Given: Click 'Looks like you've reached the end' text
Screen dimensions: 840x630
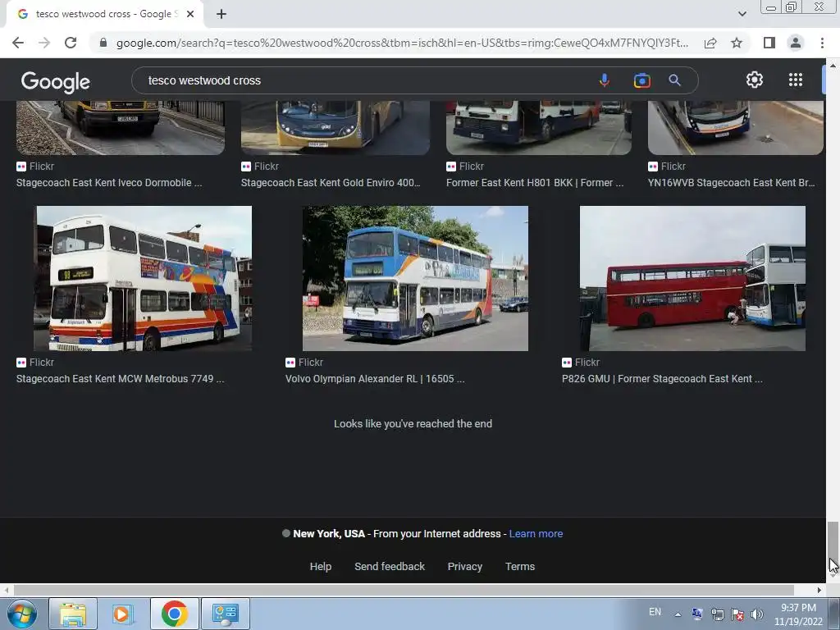Looking at the screenshot, I should coord(413,424).
